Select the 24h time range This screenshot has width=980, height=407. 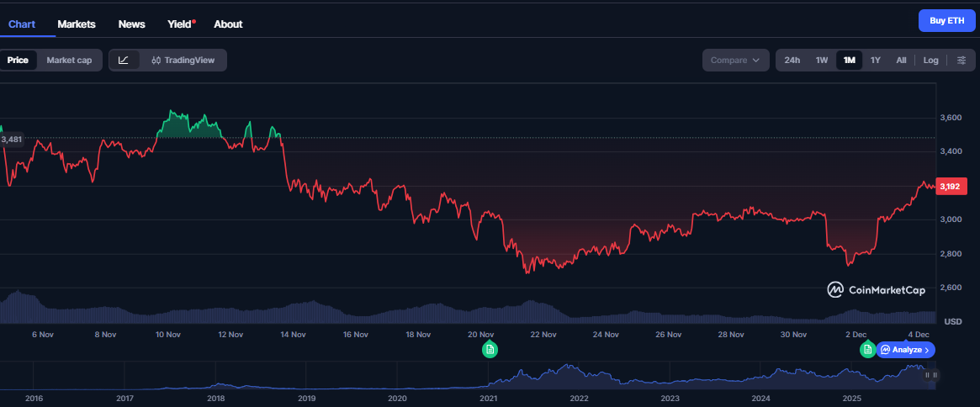pyautogui.click(x=792, y=60)
